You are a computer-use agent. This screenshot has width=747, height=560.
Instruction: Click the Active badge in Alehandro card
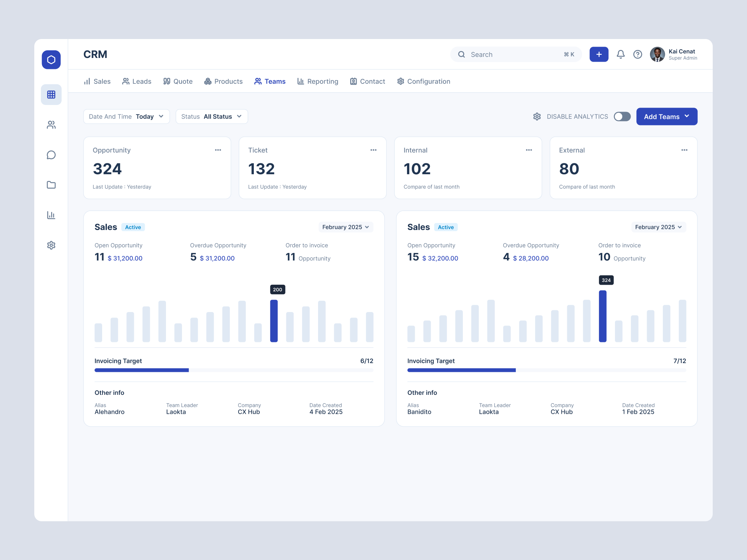click(x=133, y=227)
